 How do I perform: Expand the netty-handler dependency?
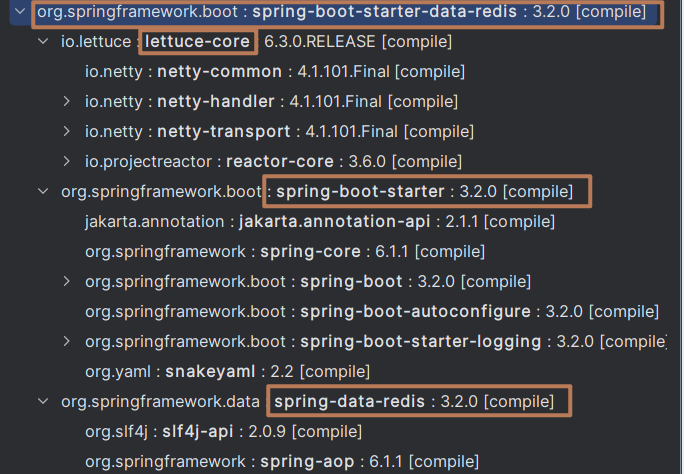(67, 102)
